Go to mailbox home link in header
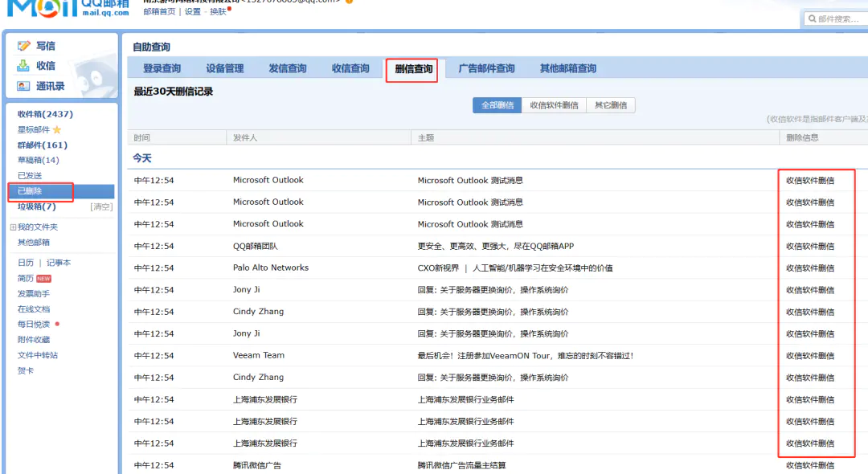 point(159,11)
